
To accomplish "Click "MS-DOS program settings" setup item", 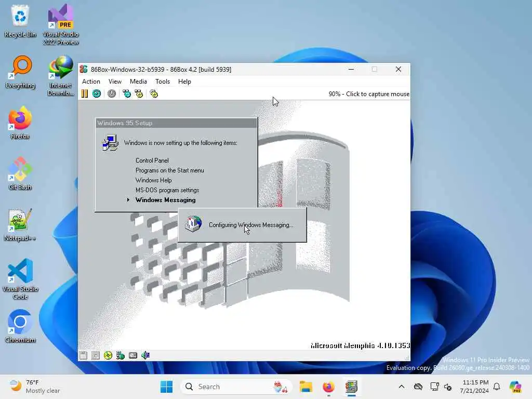I will tap(167, 190).
